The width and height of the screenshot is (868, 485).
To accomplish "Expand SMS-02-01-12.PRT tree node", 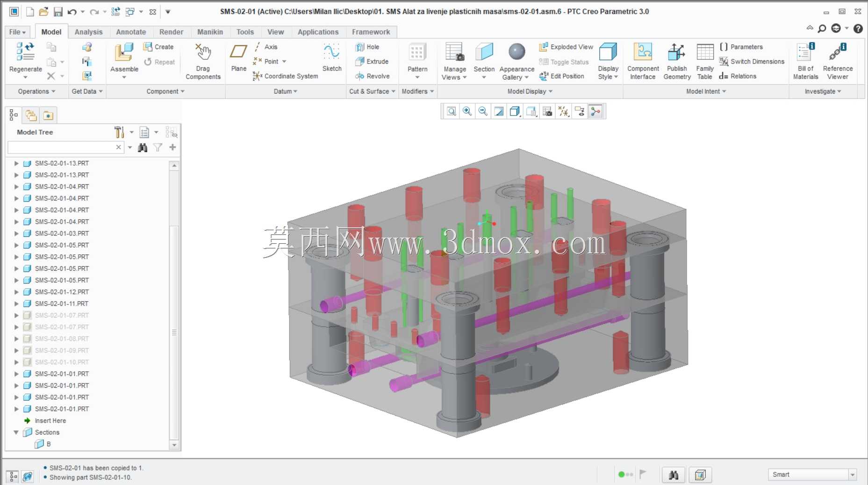I will 16,292.
